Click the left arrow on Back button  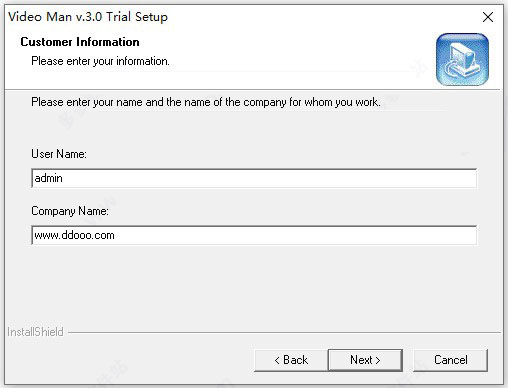(x=277, y=360)
